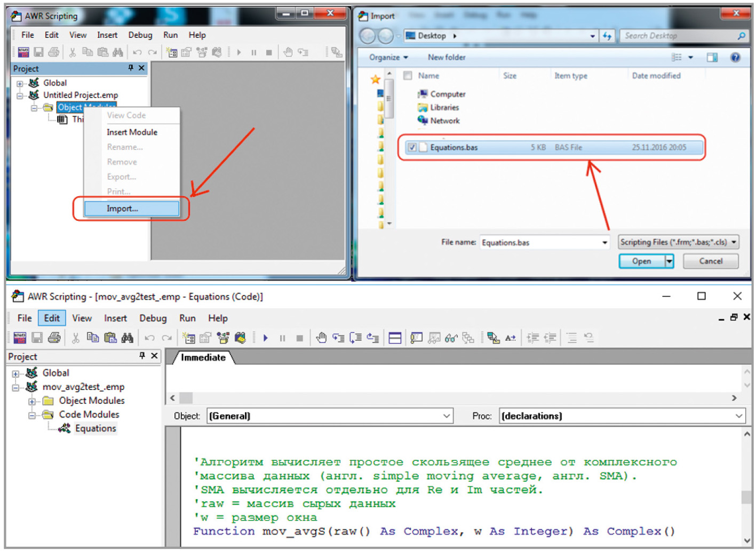Viewport: 756px width, 551px height.
Task: Click Cancel button in Import dialog
Action: click(x=711, y=261)
